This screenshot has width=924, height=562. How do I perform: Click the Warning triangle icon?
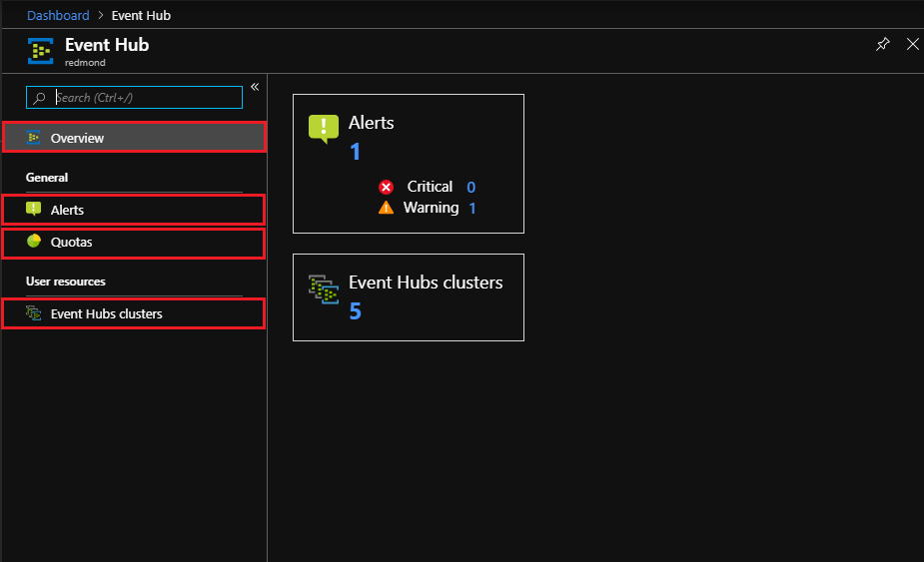[x=386, y=208]
